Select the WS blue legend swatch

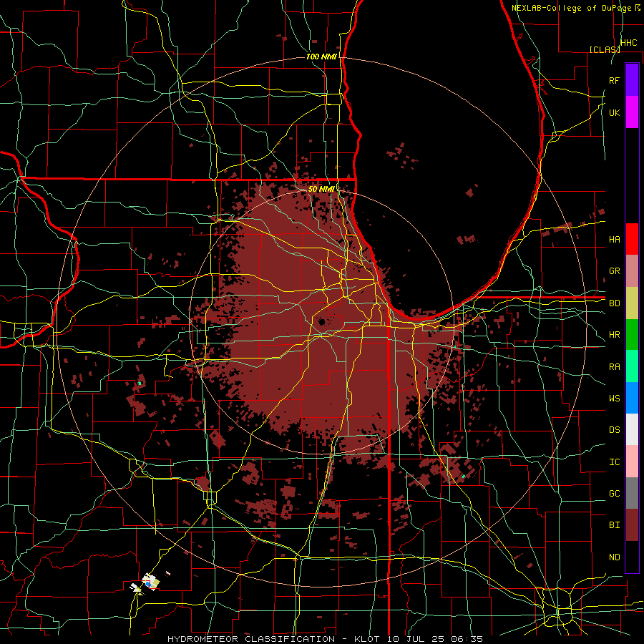click(x=632, y=398)
